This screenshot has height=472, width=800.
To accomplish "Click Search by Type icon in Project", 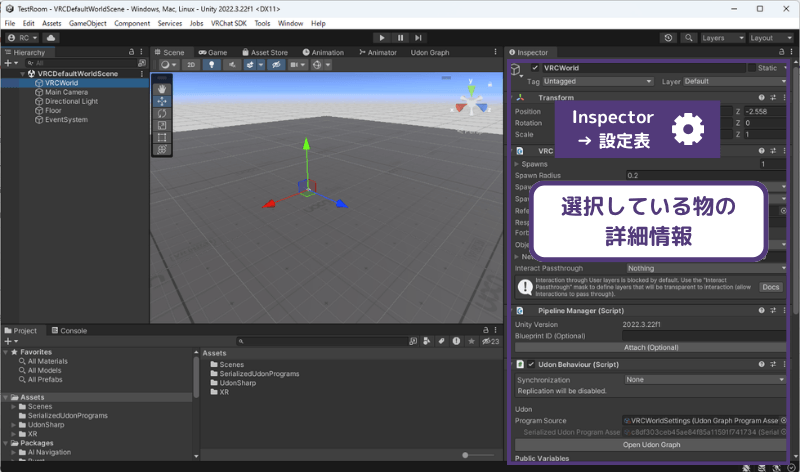I will [427, 341].
